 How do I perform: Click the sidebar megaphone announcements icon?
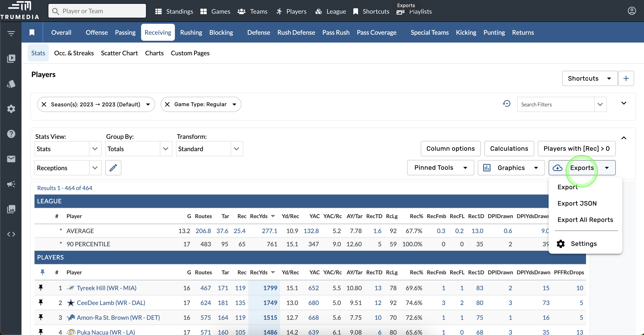pyautogui.click(x=11, y=184)
